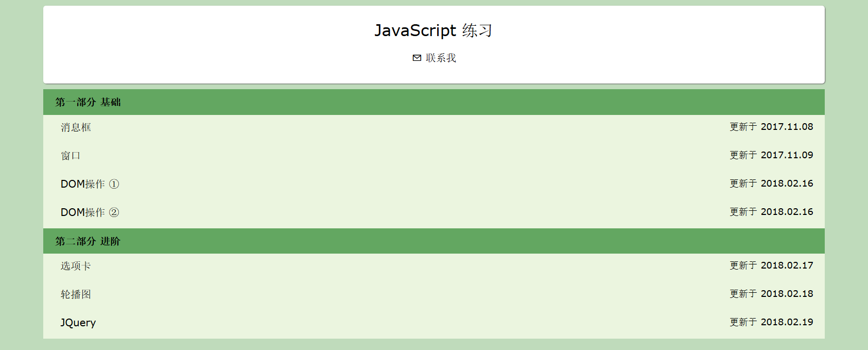Click the 2018.02.17 date beside 选项卡

[771, 265]
